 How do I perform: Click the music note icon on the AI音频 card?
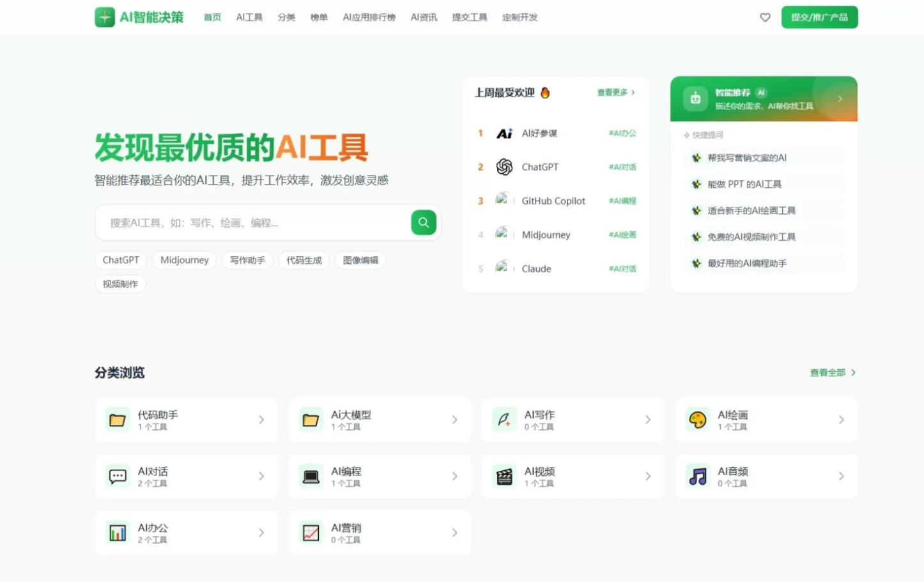click(x=698, y=476)
